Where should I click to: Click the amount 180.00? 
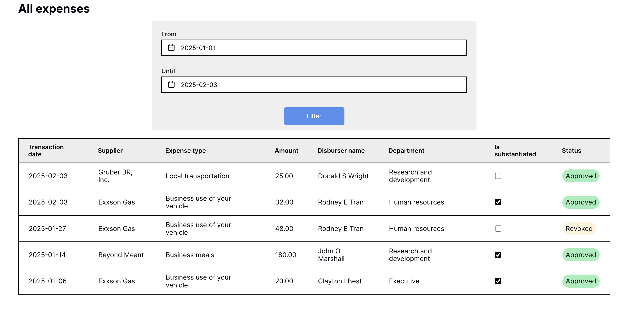[285, 255]
